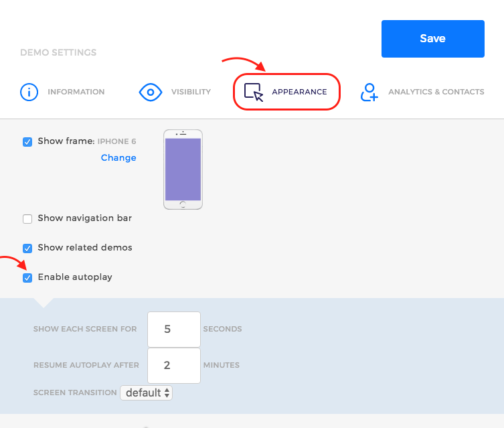
Task: Disable Show related demos checkbox
Action: click(27, 248)
